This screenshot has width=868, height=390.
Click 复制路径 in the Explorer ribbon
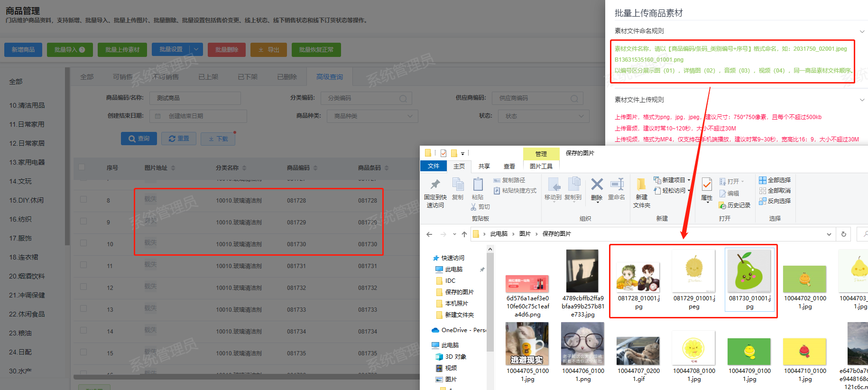[509, 180]
